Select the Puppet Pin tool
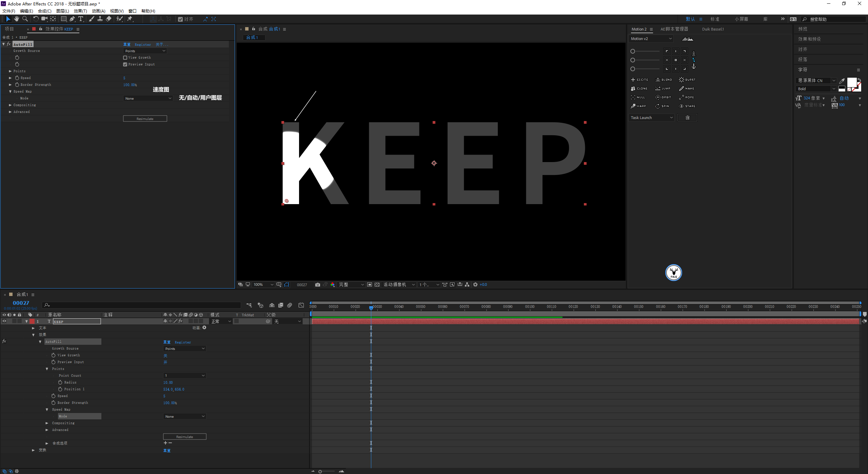 pos(130,19)
